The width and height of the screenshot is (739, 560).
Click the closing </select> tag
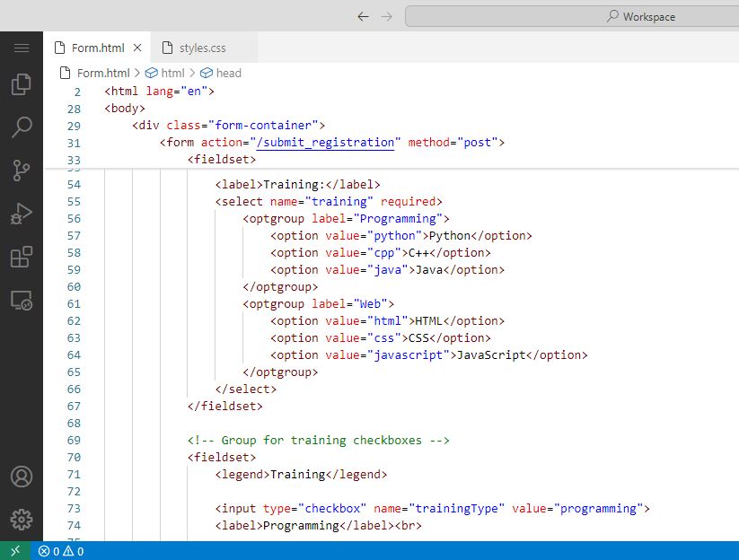[245, 389]
